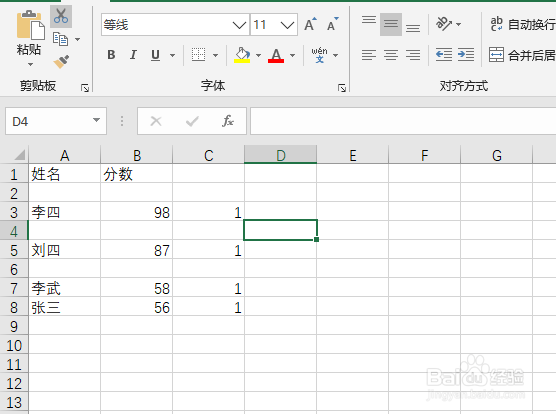Screen dimensions: 556x414
Task: Open the clipboard (剪贴板) dialog launcher
Action: point(85,88)
